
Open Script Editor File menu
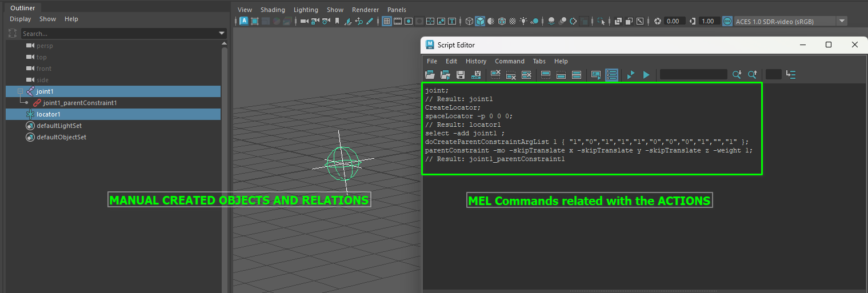[432, 61]
